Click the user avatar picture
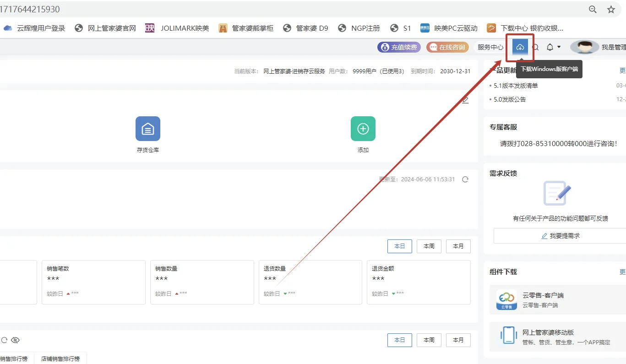The image size is (626, 364). 584,47
